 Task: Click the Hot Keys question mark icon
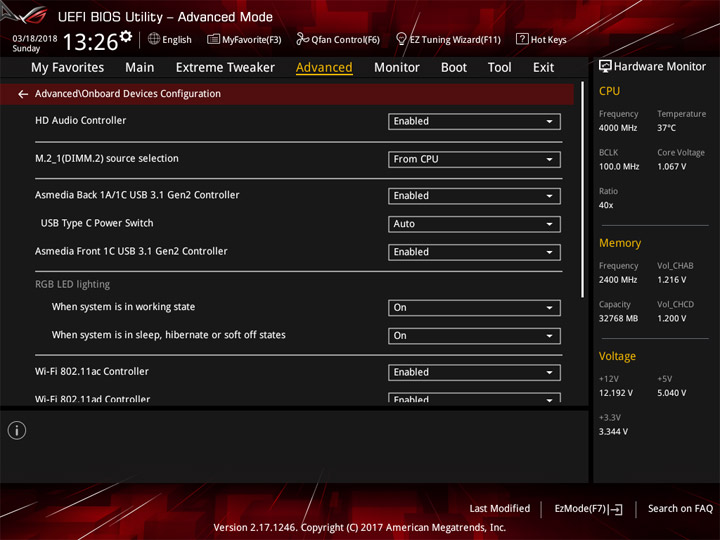[522, 39]
